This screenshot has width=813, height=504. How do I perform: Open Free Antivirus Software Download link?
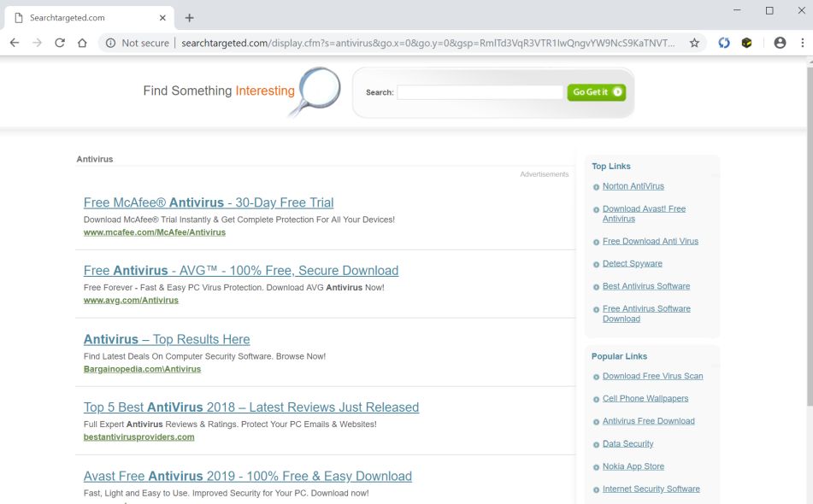[646, 314]
